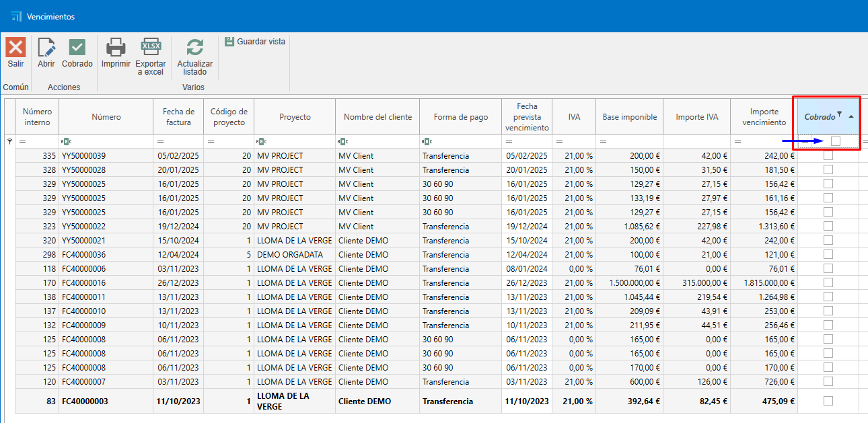Viewport: 868px width, 423px height.
Task: Select the cell showing 315.000,00 €
Action: tap(696, 282)
